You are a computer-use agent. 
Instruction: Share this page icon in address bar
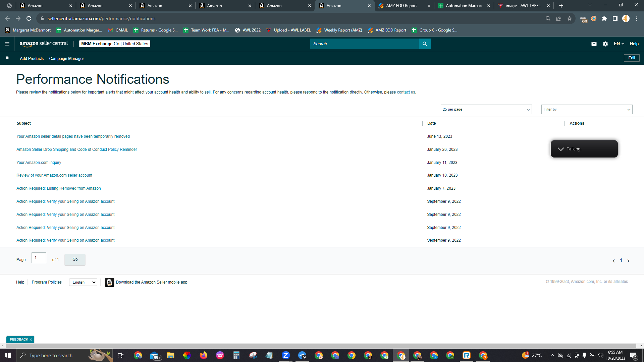559,18
